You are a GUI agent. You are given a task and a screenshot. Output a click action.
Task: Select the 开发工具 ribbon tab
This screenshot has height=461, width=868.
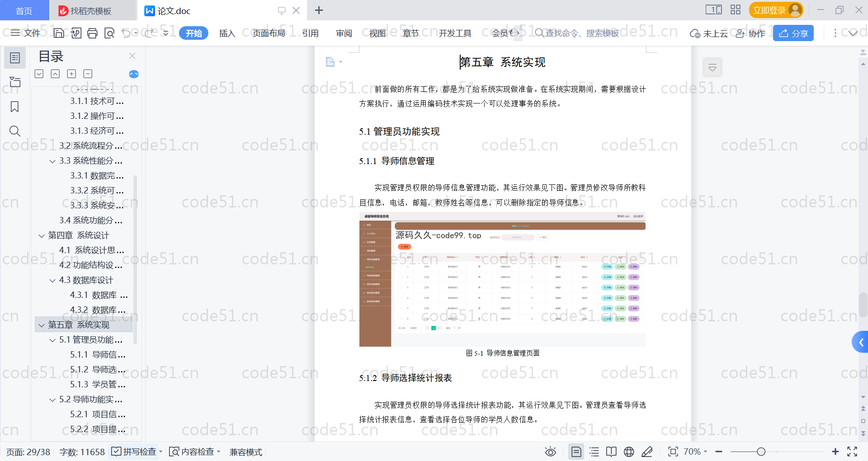(x=455, y=33)
